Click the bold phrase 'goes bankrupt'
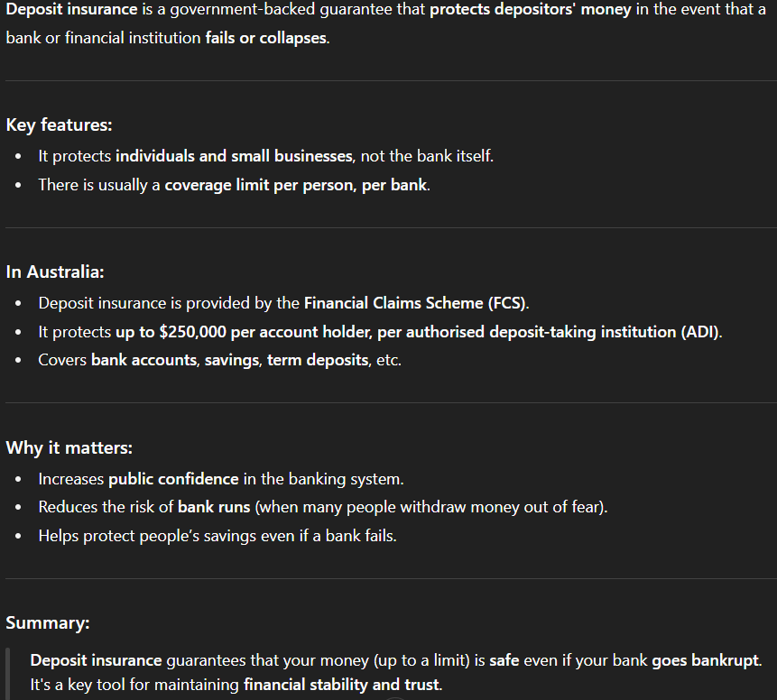This screenshot has height=700, width=777. 705,660
